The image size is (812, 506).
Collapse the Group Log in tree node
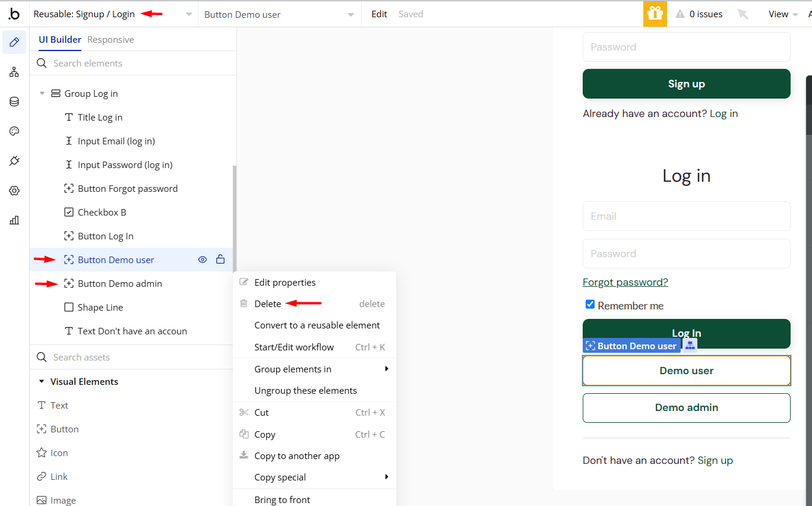click(x=42, y=93)
